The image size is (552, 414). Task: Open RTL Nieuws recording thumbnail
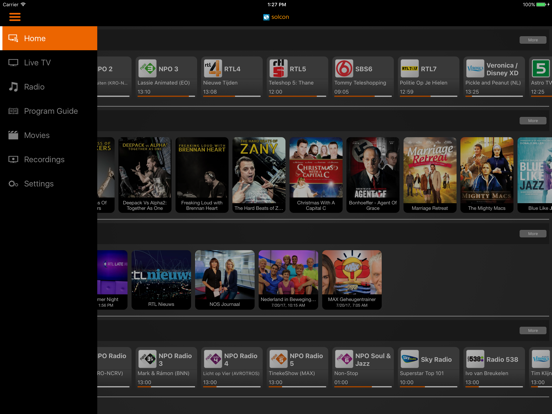[161, 280]
